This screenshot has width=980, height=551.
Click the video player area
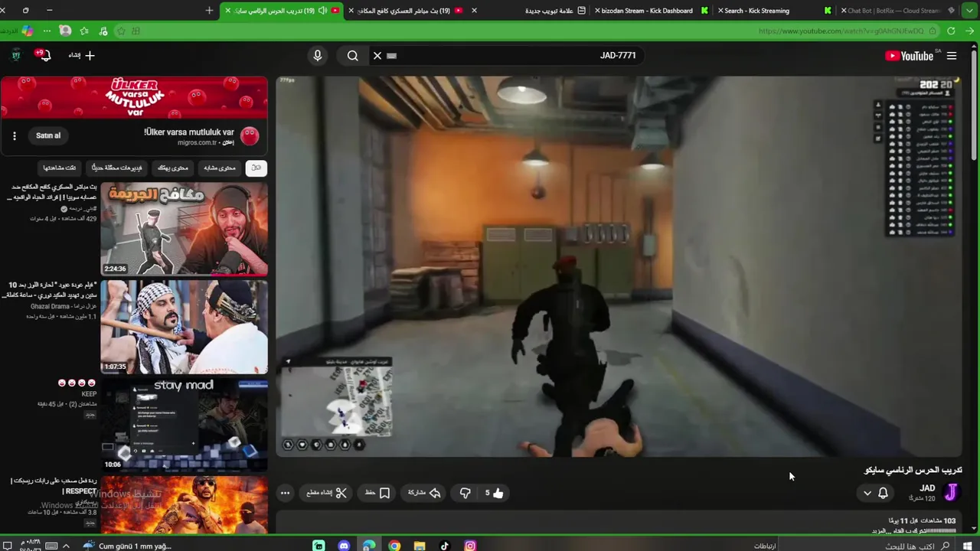pos(619,266)
